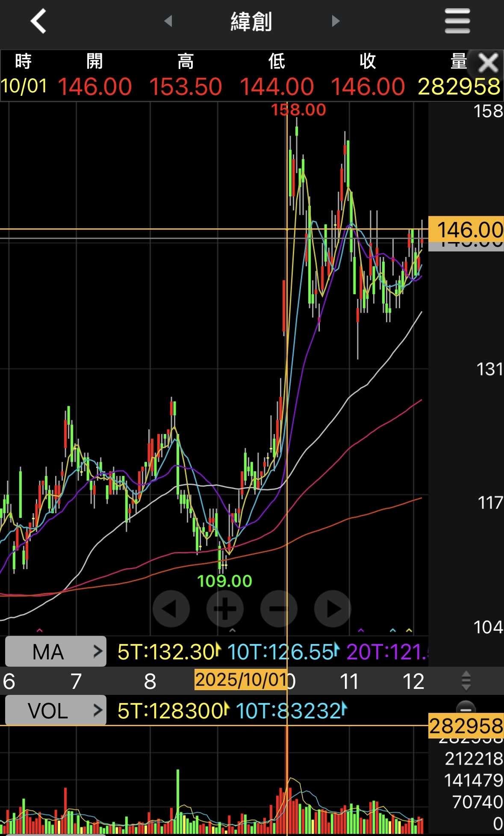Move the chart cursor left with the round arrow button
504x836 pixels.
click(x=171, y=609)
